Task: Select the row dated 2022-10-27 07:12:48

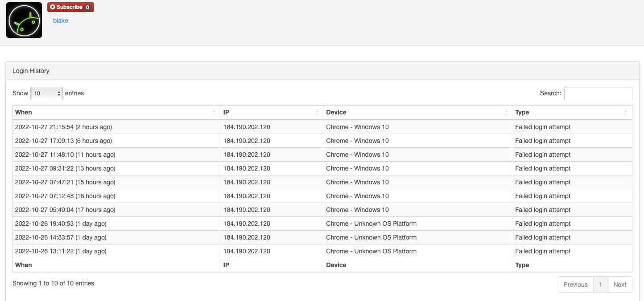Action: coord(322,196)
